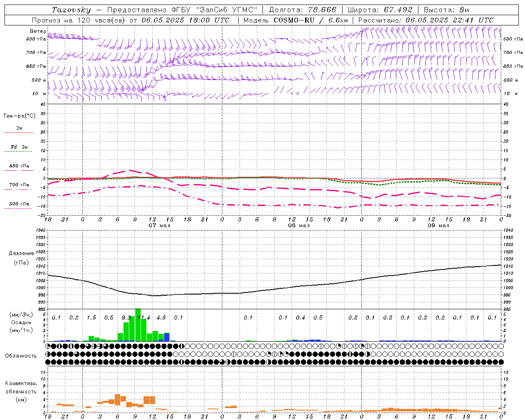Viewport: 525px width, 420px height.
Task: Click the Рассчитано: 06.05.2025 22:41 UTC timestamp
Action: pos(426,20)
